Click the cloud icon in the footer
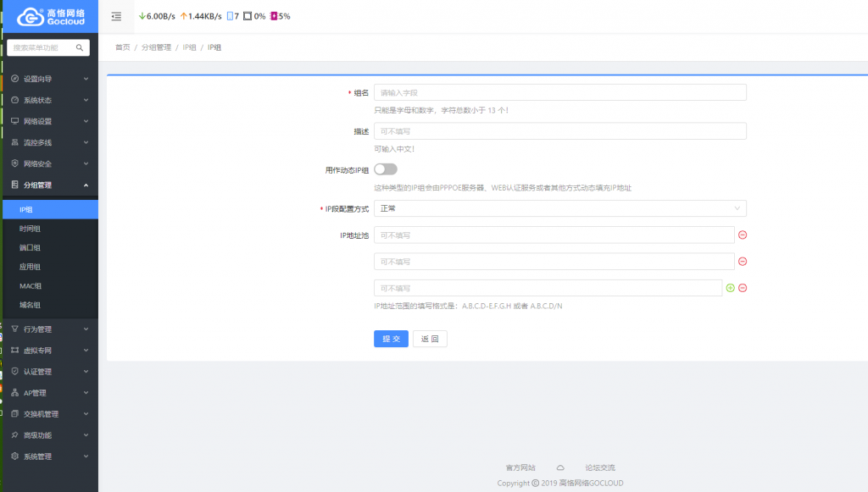Image resolution: width=868 pixels, height=492 pixels. pyautogui.click(x=560, y=467)
